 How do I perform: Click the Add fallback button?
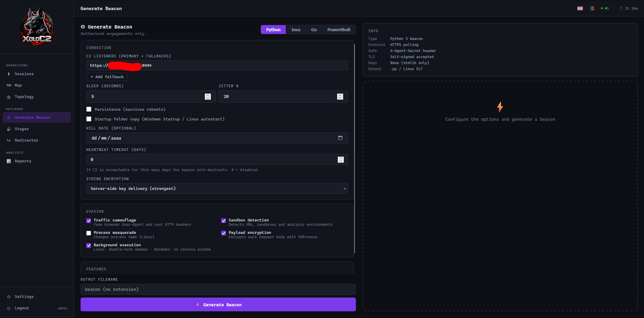(107, 77)
